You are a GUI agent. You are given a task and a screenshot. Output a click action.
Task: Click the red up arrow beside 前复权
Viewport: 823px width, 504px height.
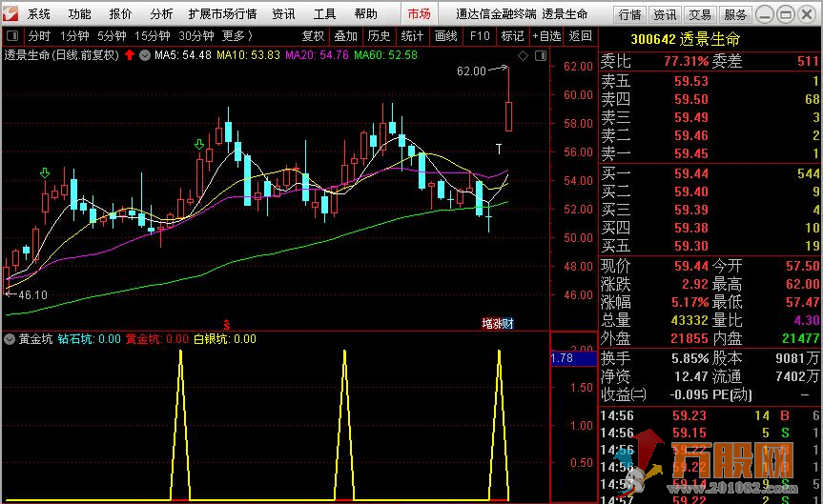130,55
